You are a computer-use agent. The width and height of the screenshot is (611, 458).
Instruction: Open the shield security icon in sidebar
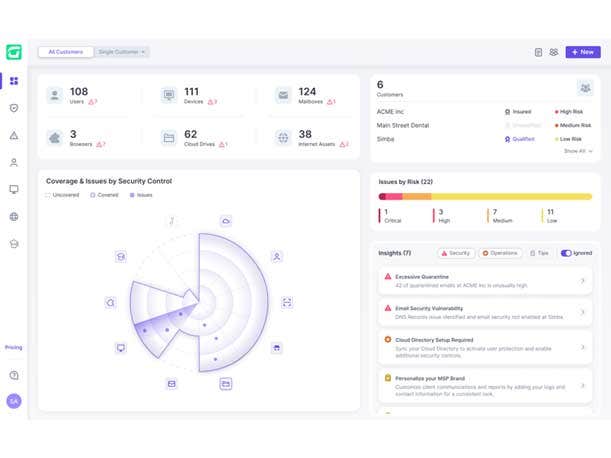14,108
